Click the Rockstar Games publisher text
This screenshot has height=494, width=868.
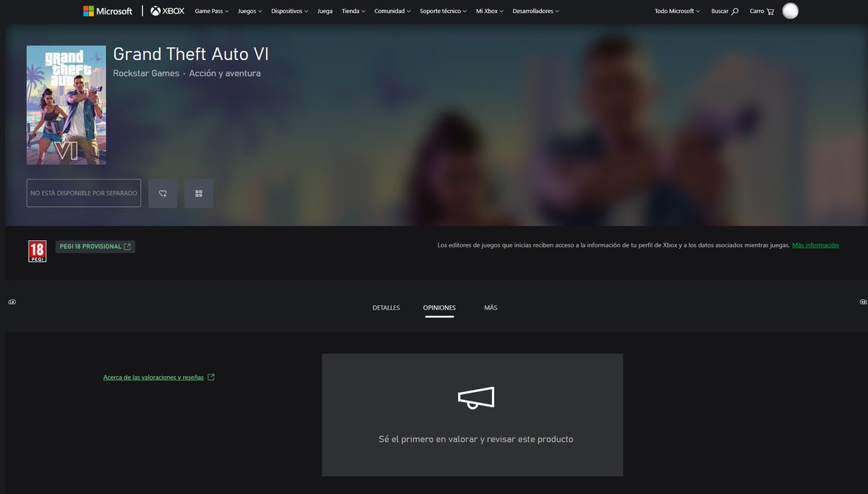tap(146, 73)
